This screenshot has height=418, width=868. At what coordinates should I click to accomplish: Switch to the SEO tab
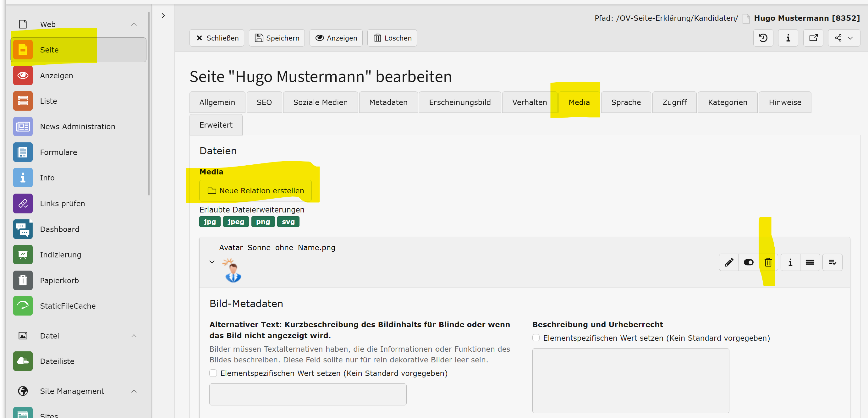[264, 102]
